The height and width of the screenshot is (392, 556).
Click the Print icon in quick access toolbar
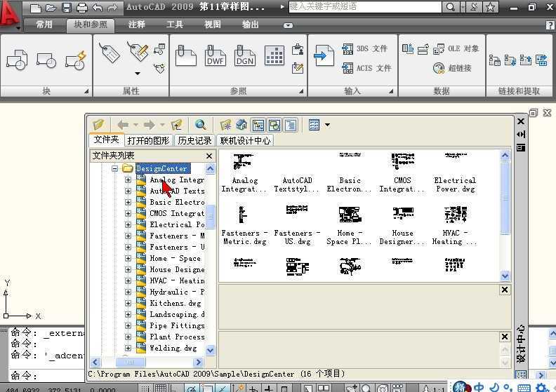coord(82,8)
